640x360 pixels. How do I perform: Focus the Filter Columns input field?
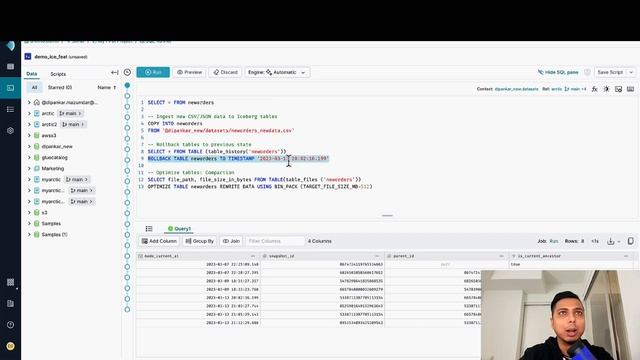[275, 241]
